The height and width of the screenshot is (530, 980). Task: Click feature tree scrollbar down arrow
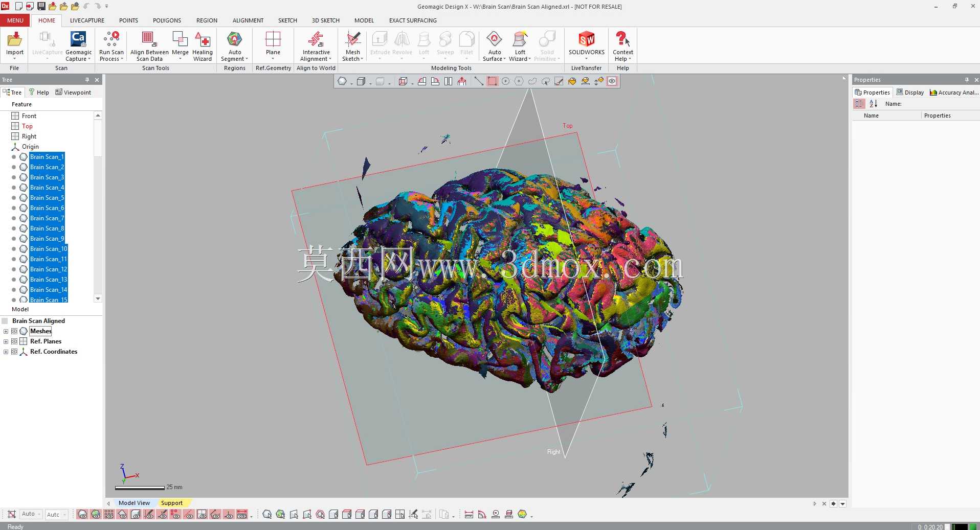98,298
